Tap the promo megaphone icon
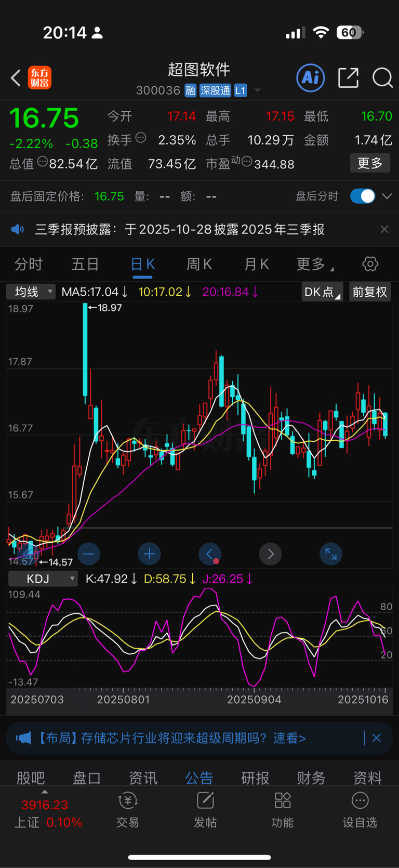This screenshot has width=399, height=868. [23, 738]
